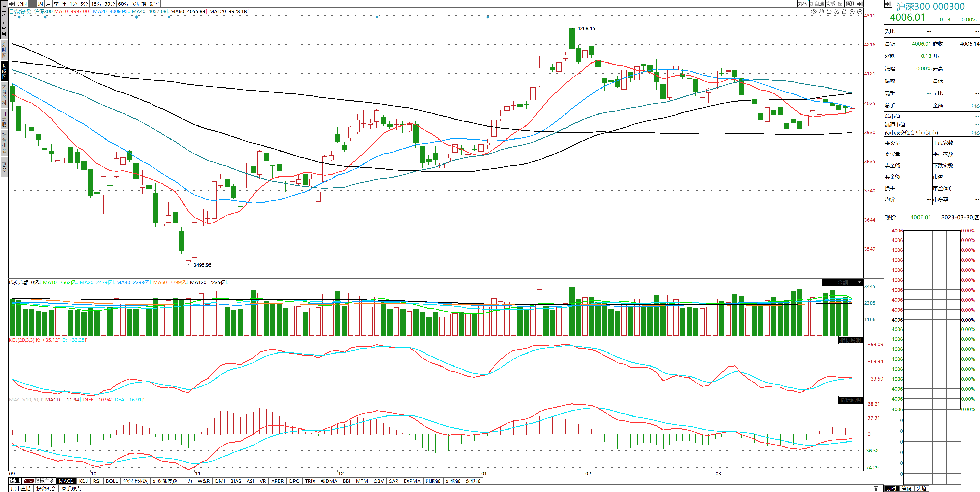Viewport: 980px width, 492px height.
Task: Click the 加自选 add to watchlist button
Action: click(816, 4)
